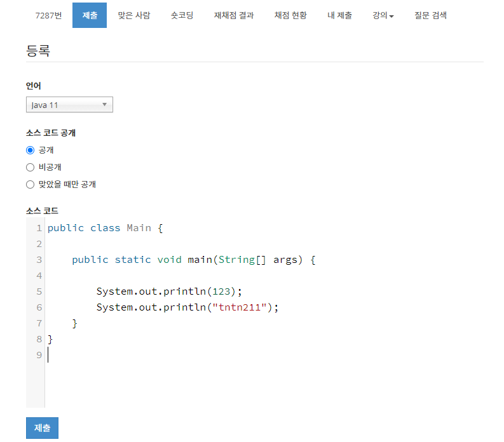Click the 등록 page heading

[38, 51]
